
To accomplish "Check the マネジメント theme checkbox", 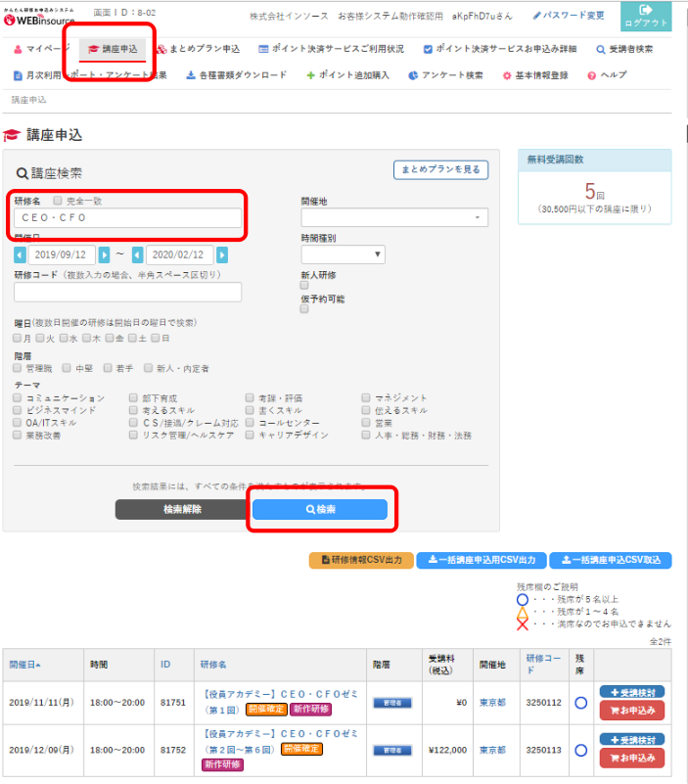I will pos(366,397).
